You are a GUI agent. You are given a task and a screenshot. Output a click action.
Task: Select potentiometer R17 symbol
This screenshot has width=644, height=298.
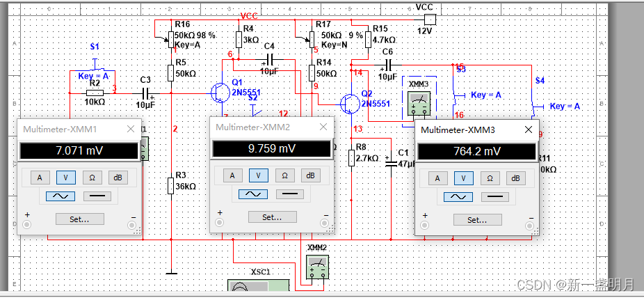310,40
